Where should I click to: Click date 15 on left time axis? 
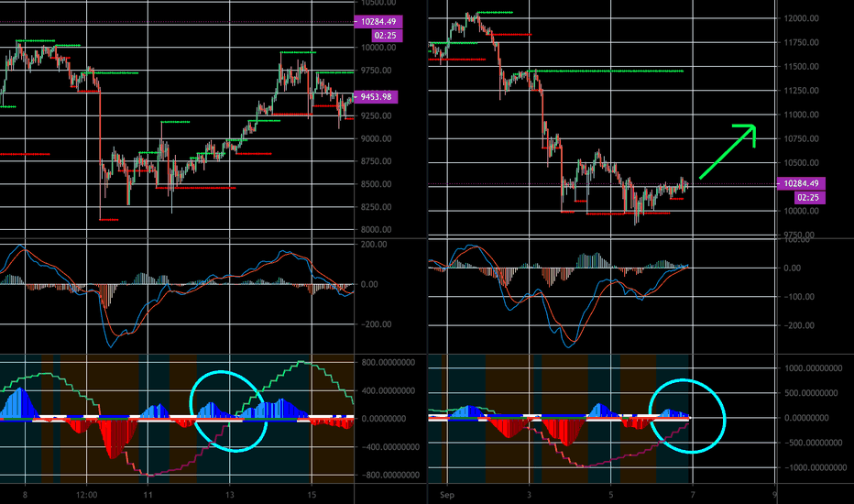(312, 495)
